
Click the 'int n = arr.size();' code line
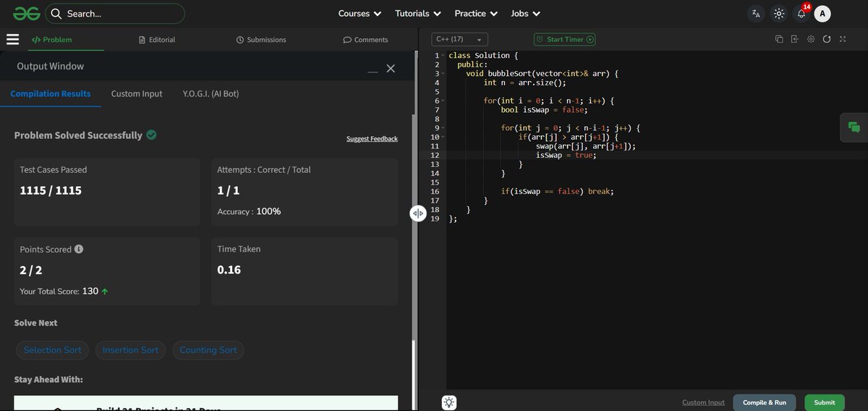tap(525, 83)
